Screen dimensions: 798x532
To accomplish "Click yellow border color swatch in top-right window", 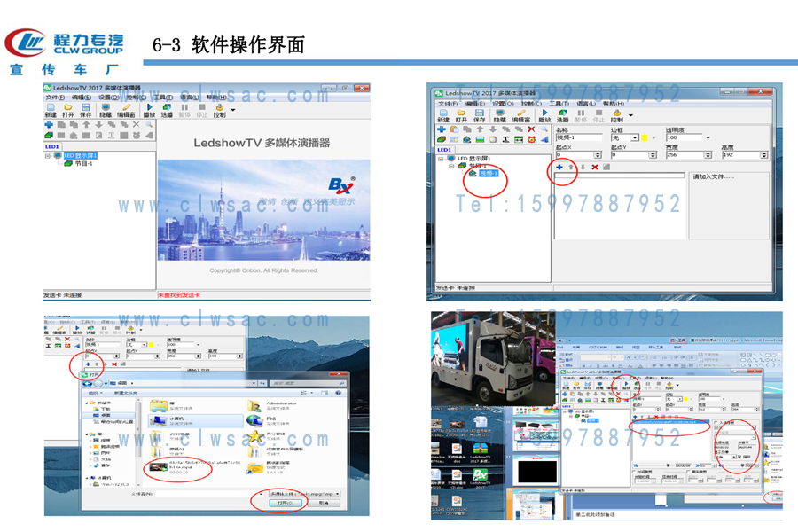I will (x=645, y=137).
